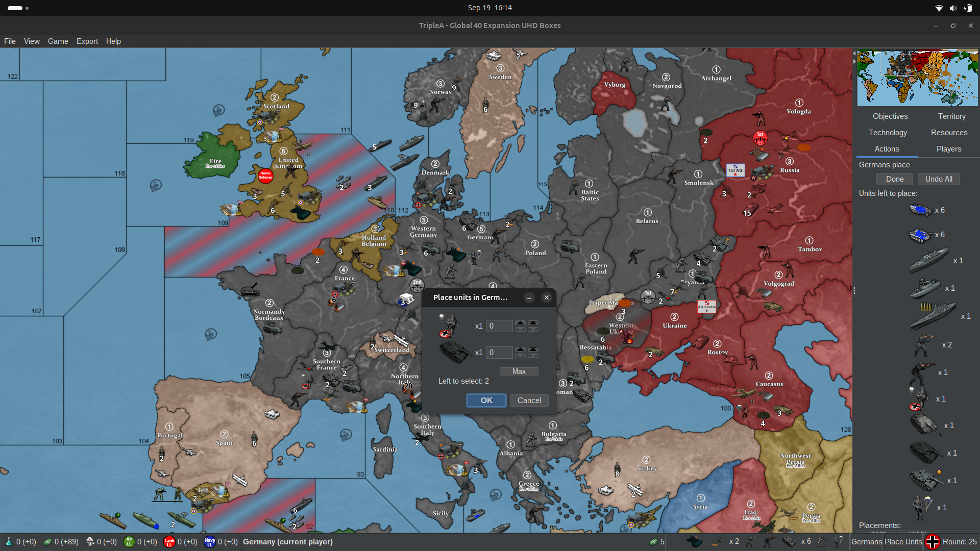Click the AG Centre marker near Ukraine
This screenshot has height=551, width=980.
click(x=707, y=307)
